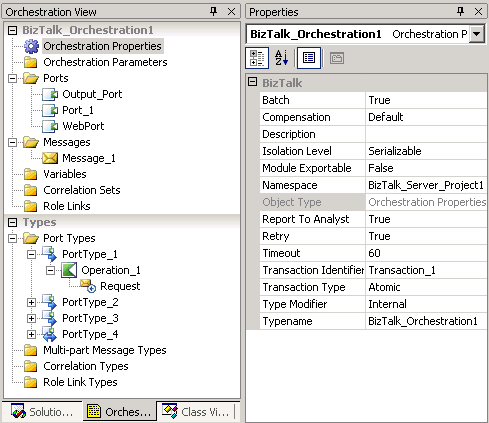
Task: Collapse the PortType_1 node
Action: coord(31,254)
